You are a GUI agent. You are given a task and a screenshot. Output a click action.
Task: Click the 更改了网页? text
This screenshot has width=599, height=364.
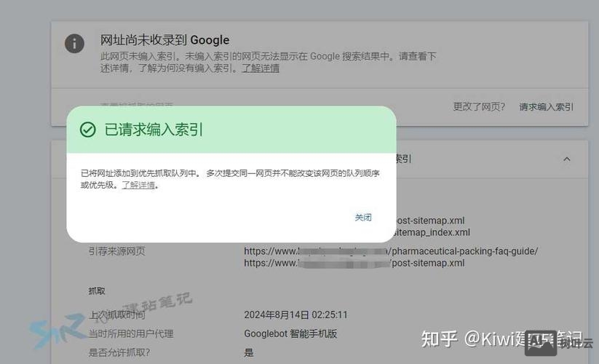[x=479, y=106]
